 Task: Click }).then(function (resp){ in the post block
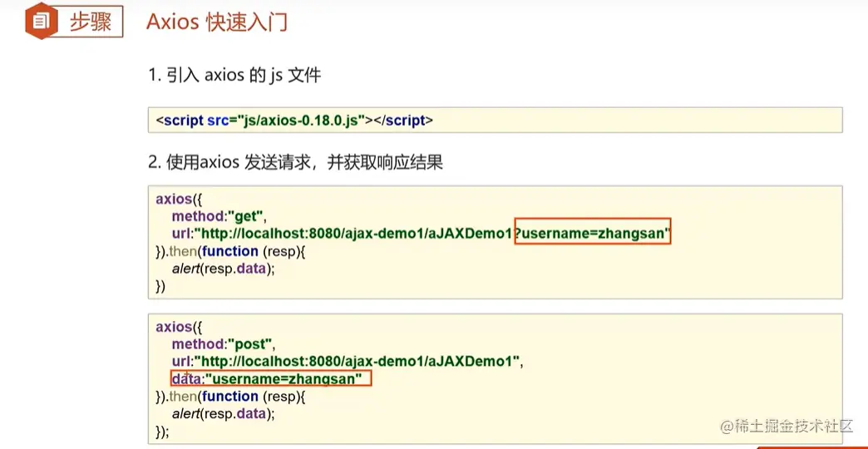[x=231, y=396]
